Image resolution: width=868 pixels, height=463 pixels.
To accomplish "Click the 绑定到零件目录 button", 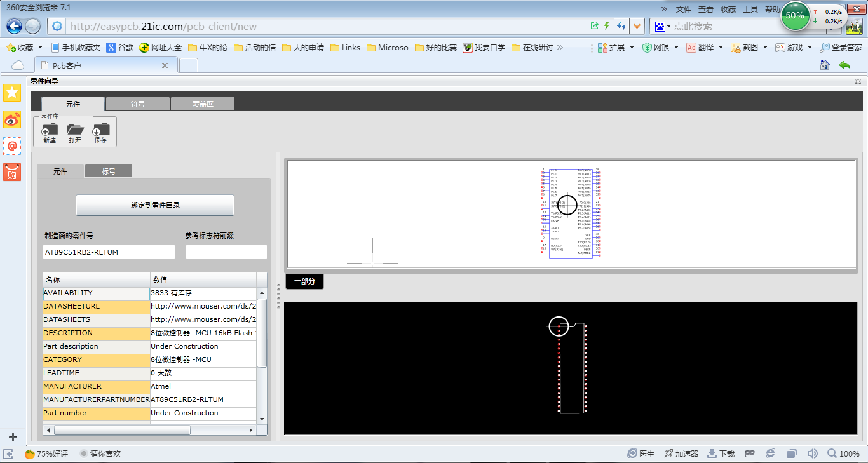I will (155, 205).
